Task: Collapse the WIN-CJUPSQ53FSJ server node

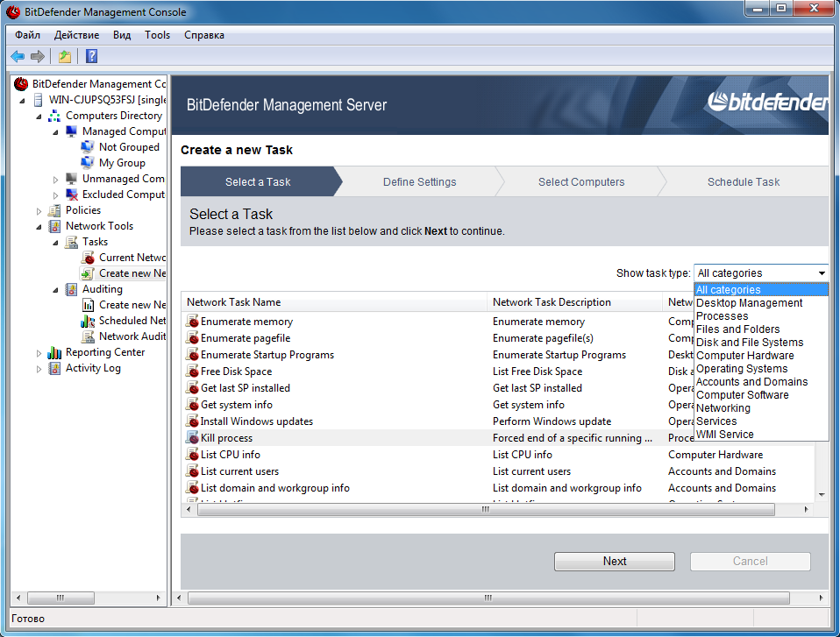Action: 22,100
